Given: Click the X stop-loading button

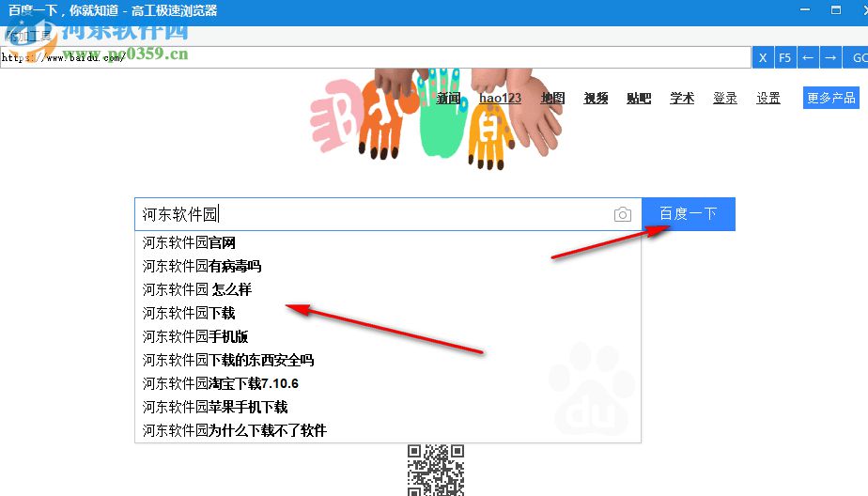Looking at the screenshot, I should coord(762,57).
